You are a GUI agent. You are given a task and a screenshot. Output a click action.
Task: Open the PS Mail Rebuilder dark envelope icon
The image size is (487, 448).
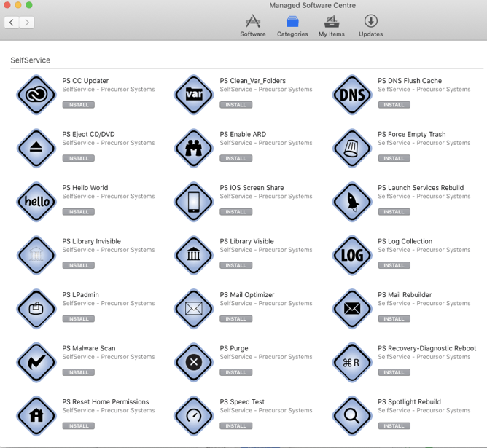click(352, 309)
